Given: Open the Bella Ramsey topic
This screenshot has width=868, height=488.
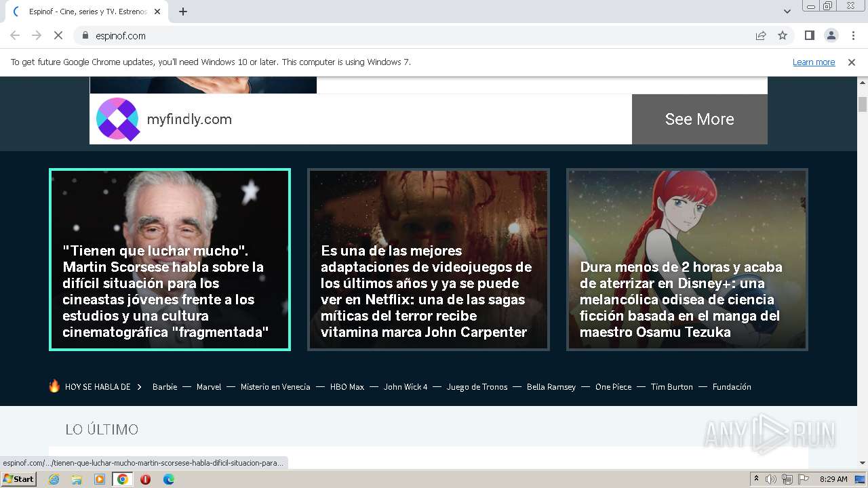Looking at the screenshot, I should coord(551,387).
